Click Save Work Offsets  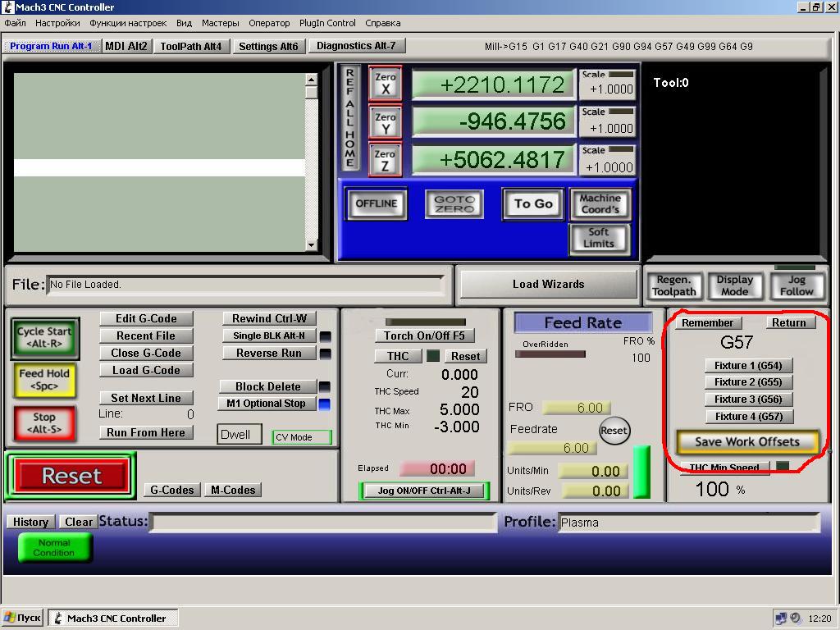[x=747, y=442]
